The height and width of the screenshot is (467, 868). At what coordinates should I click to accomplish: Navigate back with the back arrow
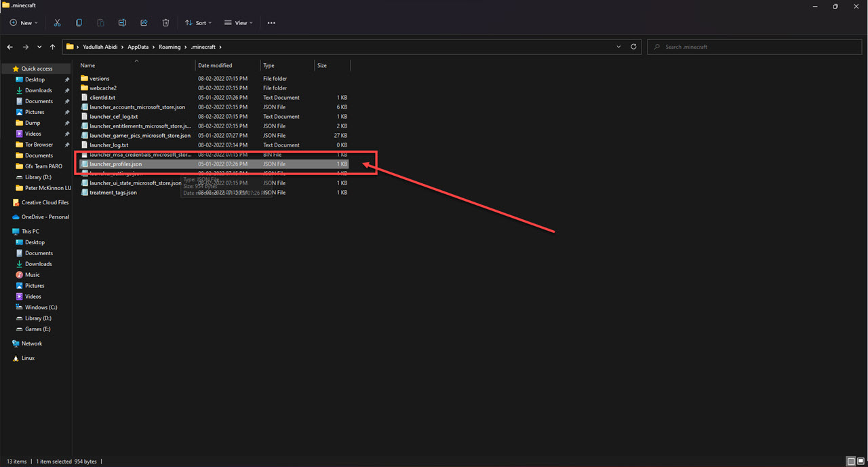pos(10,47)
